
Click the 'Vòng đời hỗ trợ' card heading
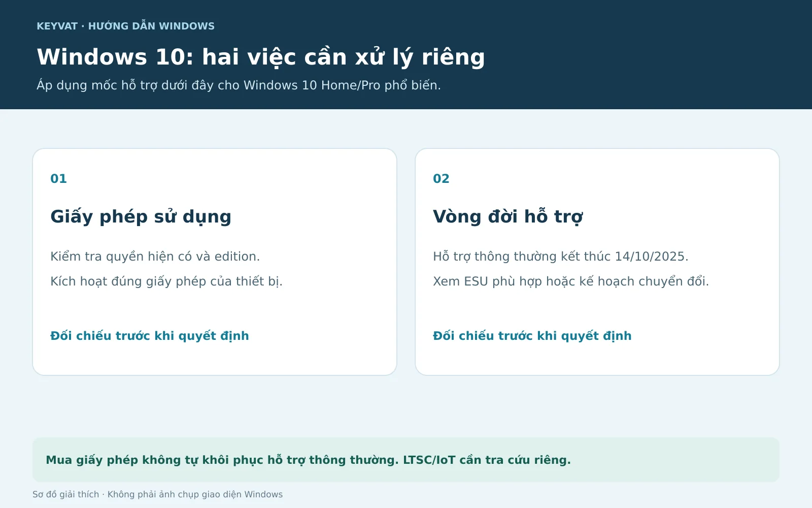[x=507, y=216]
